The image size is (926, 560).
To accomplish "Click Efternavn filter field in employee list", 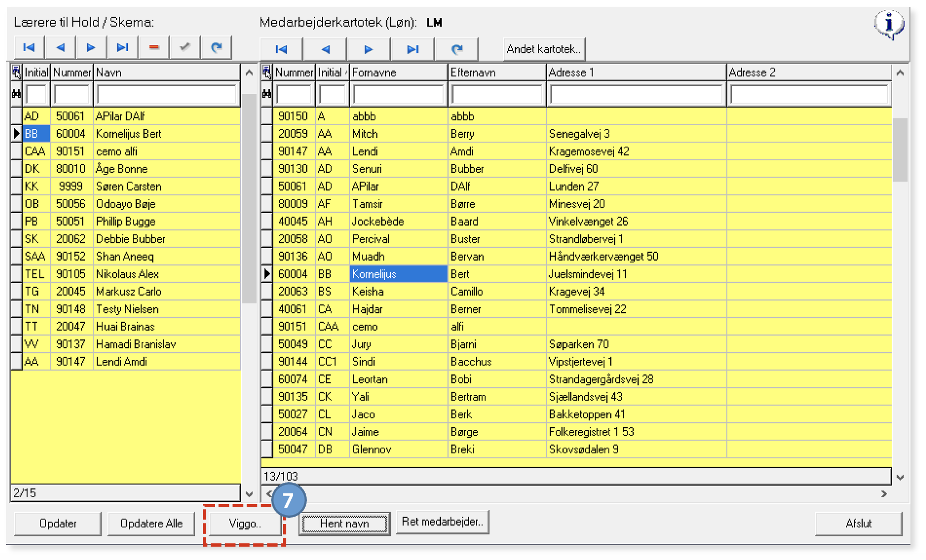I will 497,94.
